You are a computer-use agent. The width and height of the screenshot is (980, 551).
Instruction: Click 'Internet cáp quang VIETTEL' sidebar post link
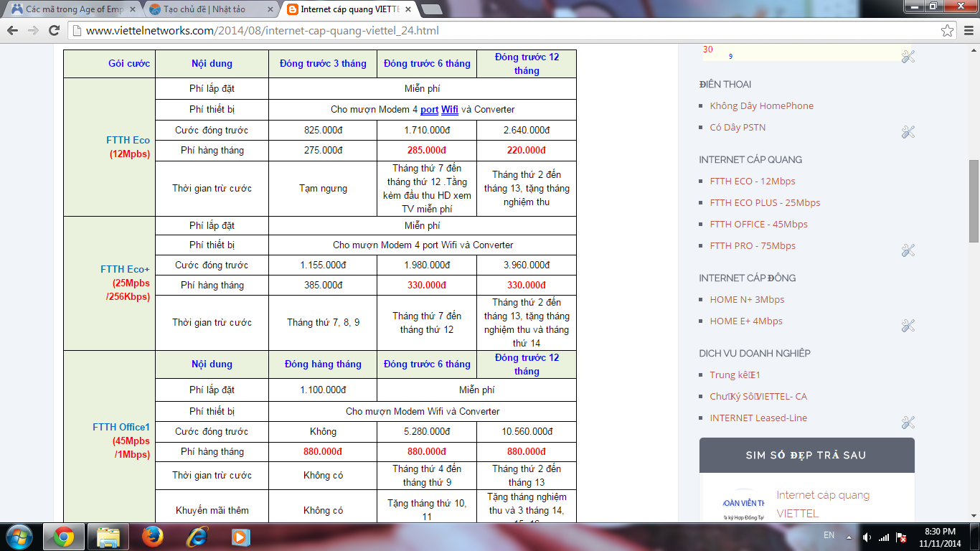pyautogui.click(x=823, y=504)
